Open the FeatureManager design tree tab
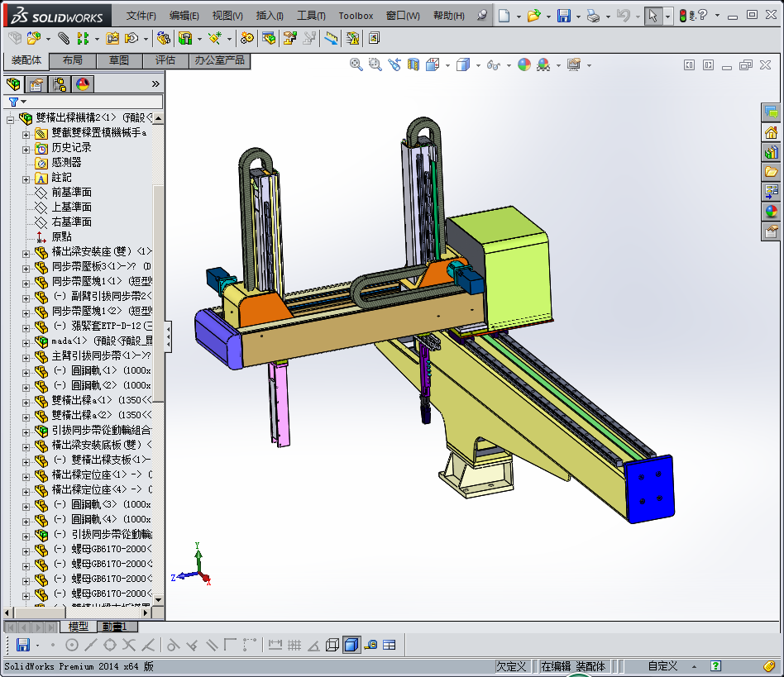This screenshot has height=677, width=784. coord(14,84)
